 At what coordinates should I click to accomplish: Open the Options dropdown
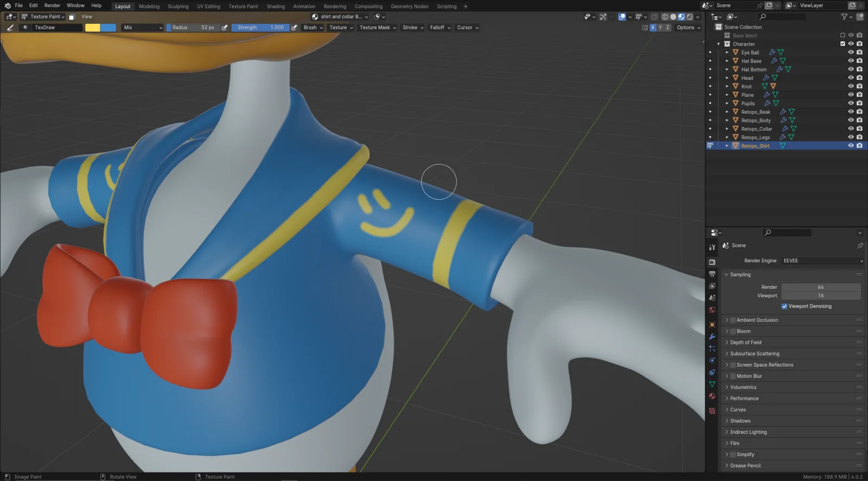click(x=688, y=28)
